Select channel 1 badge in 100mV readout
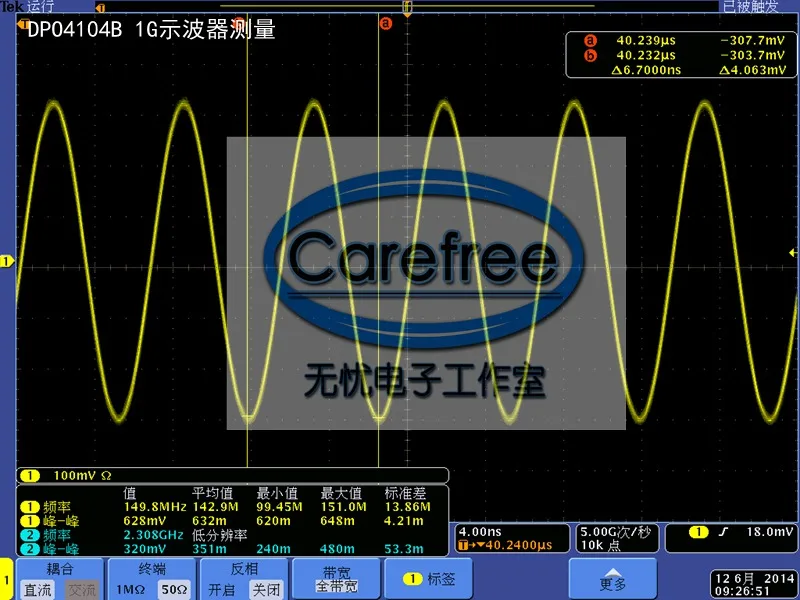This screenshot has height=600, width=800. pyautogui.click(x=30, y=476)
